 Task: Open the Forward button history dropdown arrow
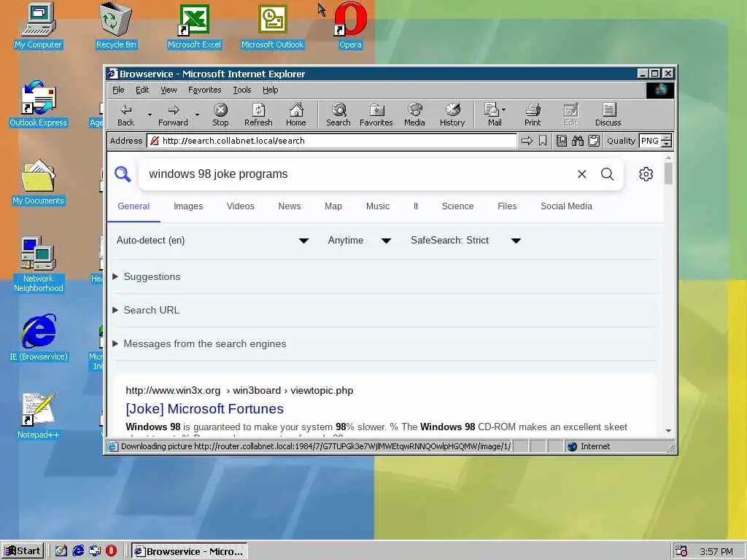click(x=197, y=115)
